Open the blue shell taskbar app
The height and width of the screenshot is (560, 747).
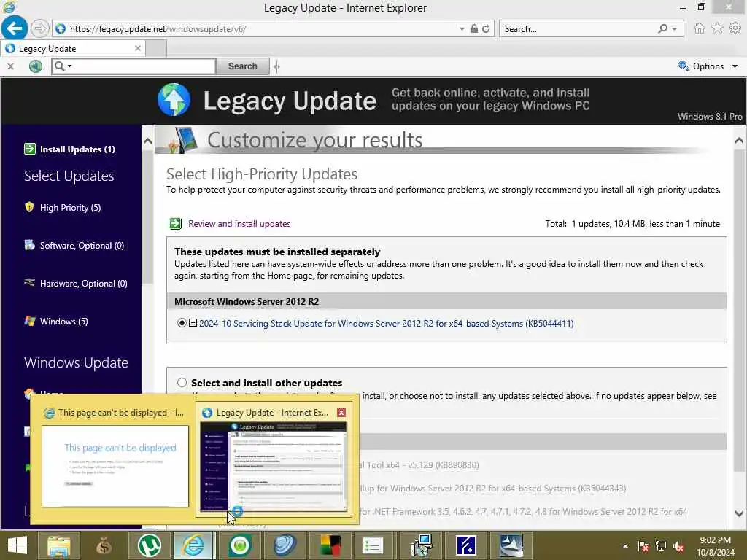point(285,545)
